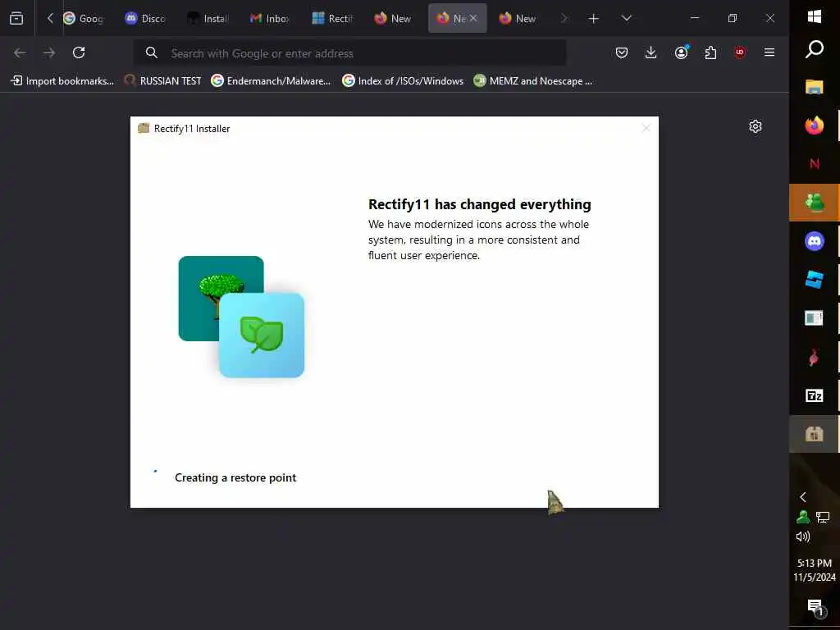Click the Windows Start button
Image resolution: width=840 pixels, height=630 pixels.
pyautogui.click(x=815, y=17)
